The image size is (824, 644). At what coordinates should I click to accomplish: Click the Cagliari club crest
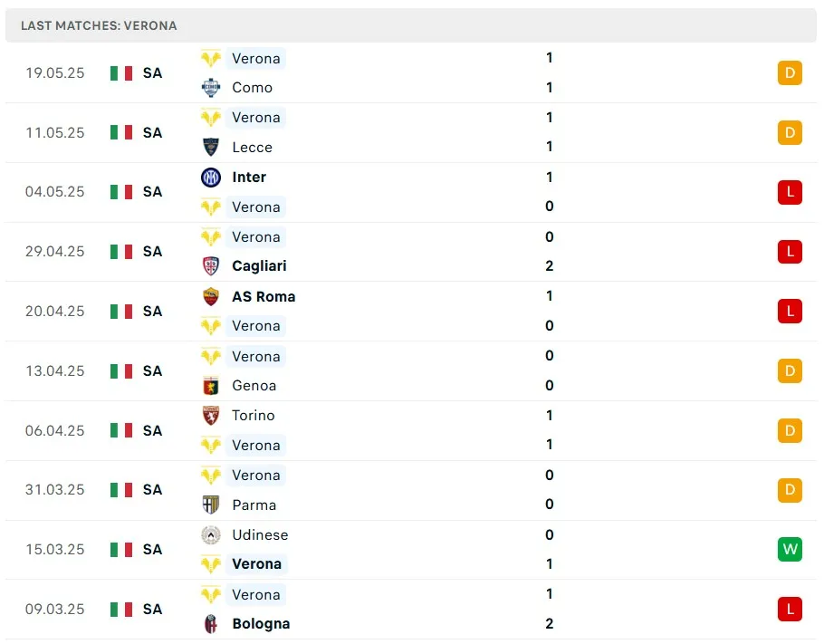tap(211, 266)
